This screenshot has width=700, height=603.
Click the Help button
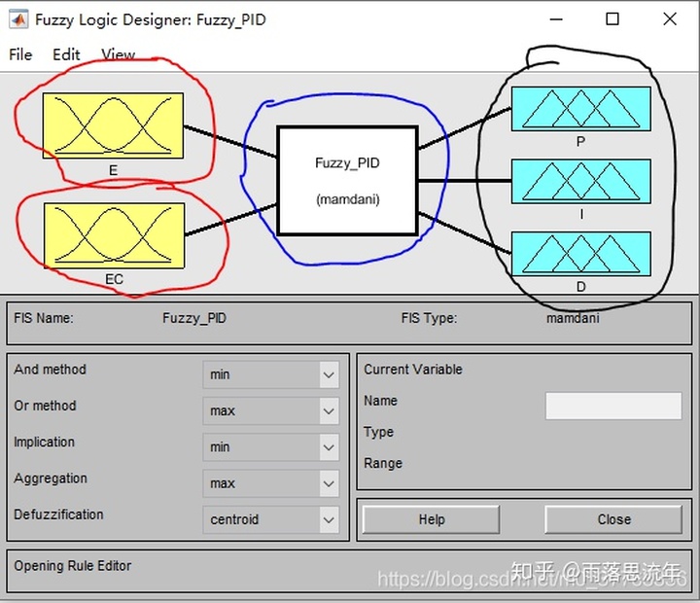(x=432, y=519)
